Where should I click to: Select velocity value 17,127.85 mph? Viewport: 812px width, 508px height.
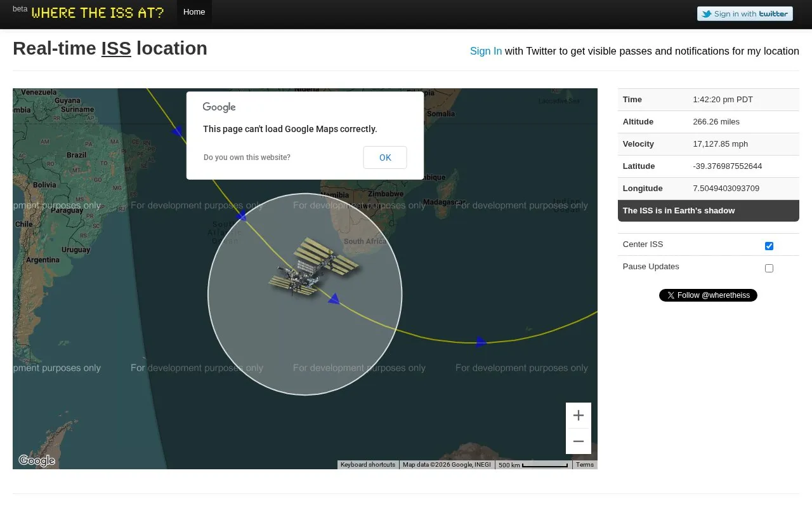coord(720,144)
